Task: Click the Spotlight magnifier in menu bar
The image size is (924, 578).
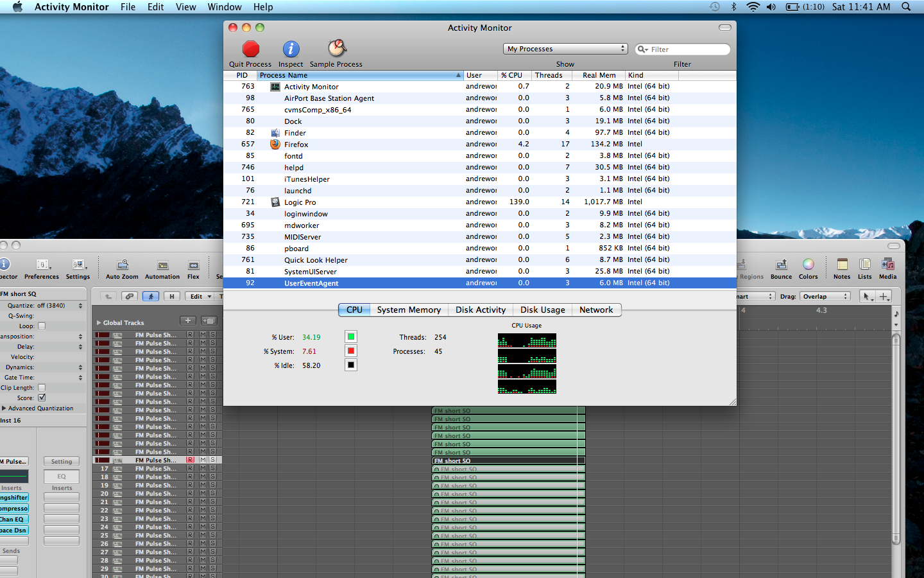Action: 906,6
